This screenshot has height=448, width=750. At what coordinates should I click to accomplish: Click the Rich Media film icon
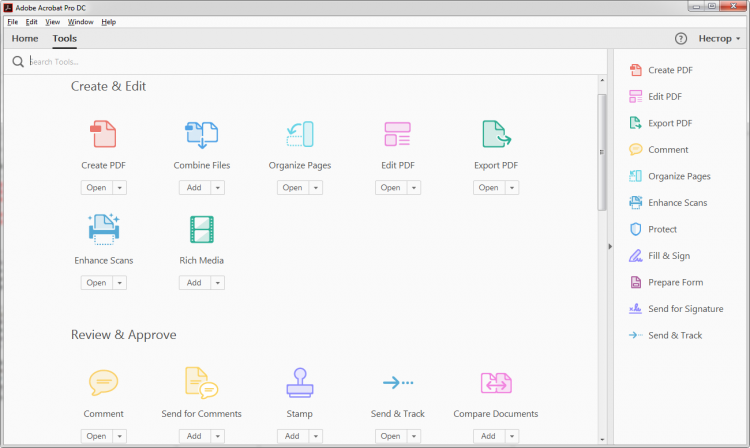201,229
